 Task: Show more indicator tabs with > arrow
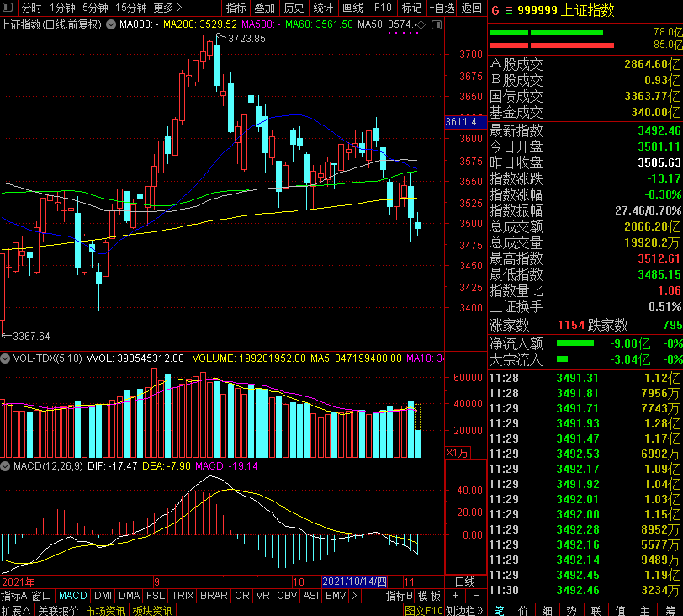(x=355, y=596)
